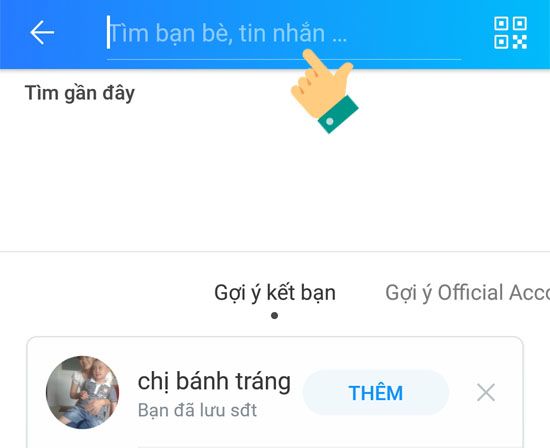Select the friend suggestion card
The image size is (550, 448).
pos(275,392)
